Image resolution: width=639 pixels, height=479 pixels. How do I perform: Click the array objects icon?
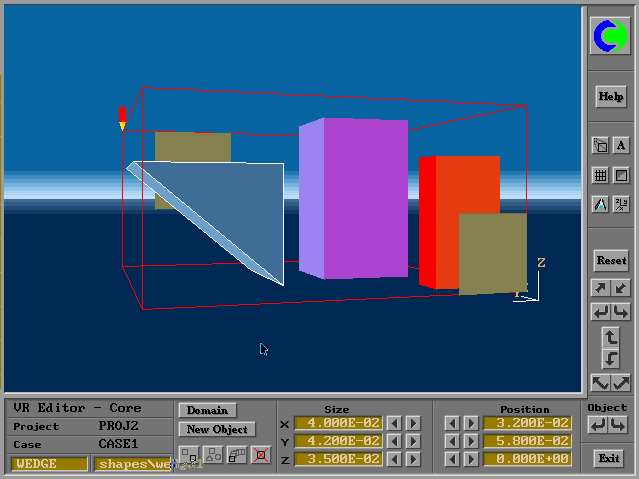237,455
